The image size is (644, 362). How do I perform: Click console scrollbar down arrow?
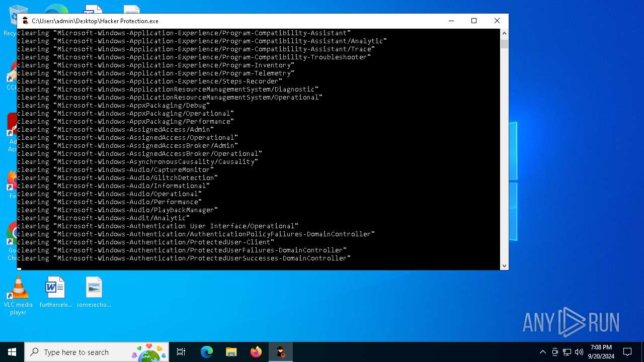(504, 265)
